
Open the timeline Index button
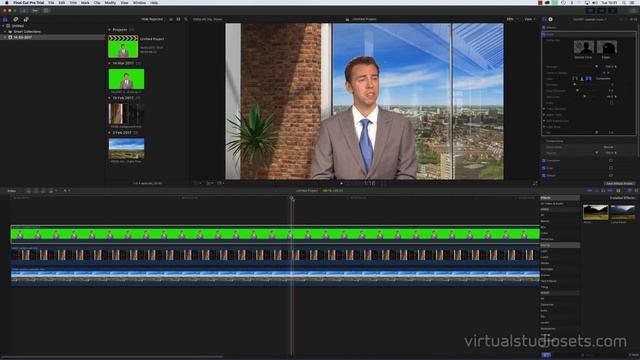pyautogui.click(x=12, y=191)
